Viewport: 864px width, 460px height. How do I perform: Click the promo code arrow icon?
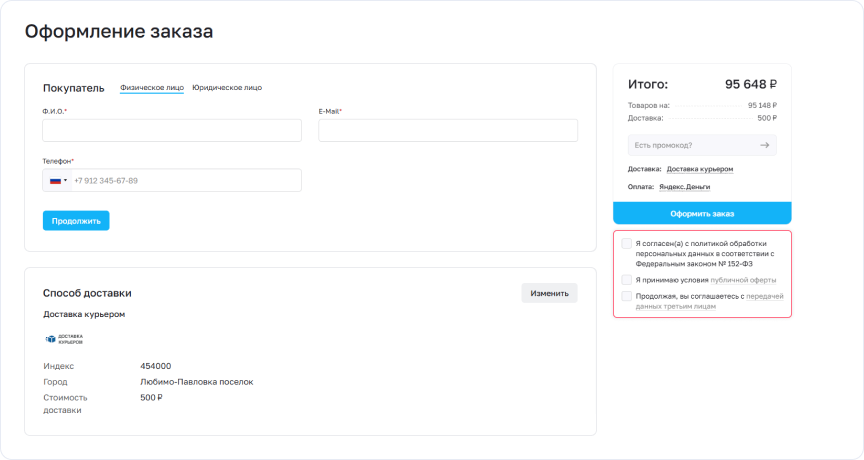pyautogui.click(x=764, y=145)
